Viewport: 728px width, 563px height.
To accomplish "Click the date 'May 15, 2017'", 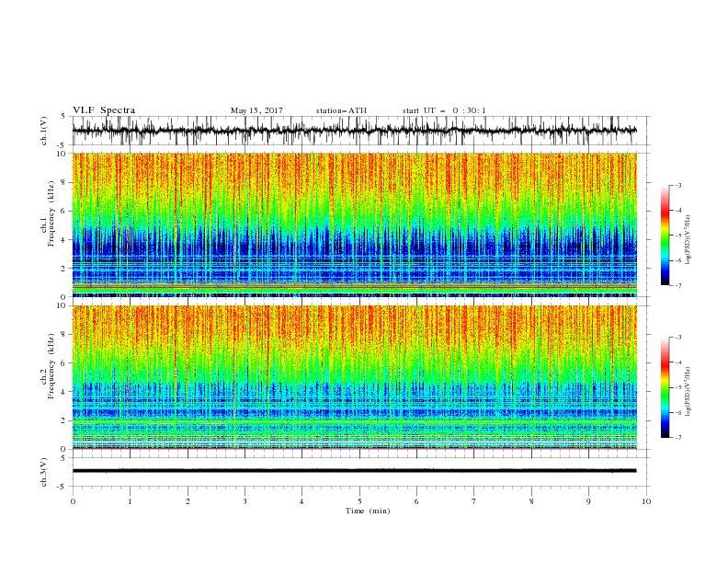I will (x=256, y=110).
